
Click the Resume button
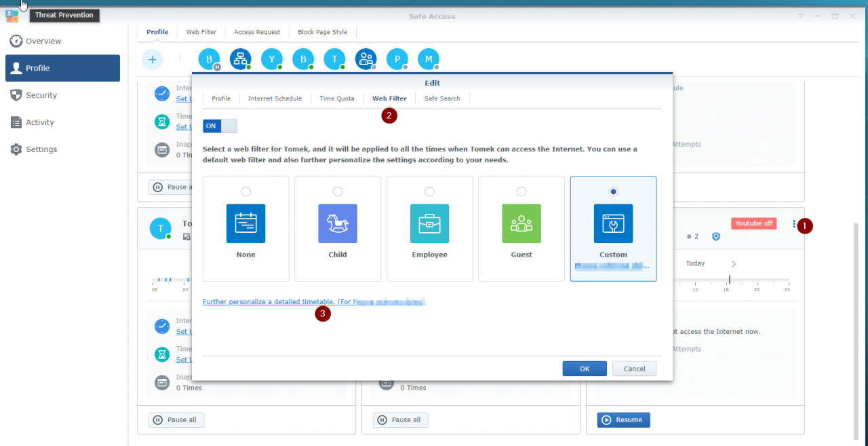point(623,420)
